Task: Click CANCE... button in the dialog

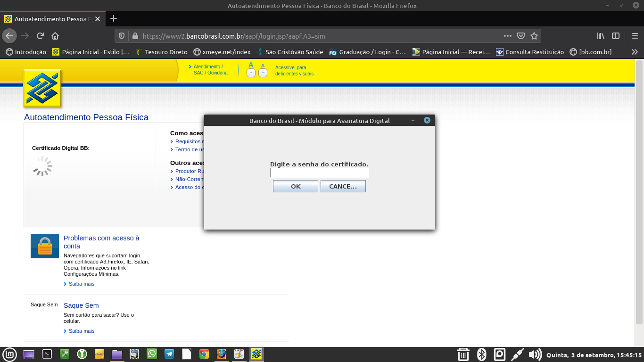Action: 343,186
